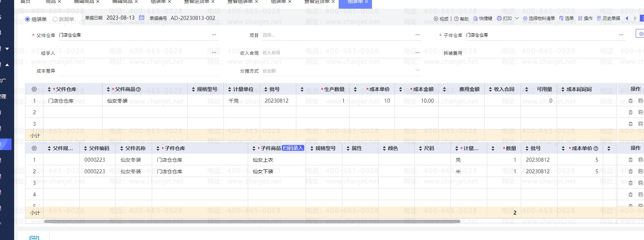
Task: Click the 帮助 help icon
Action: tap(456, 18)
